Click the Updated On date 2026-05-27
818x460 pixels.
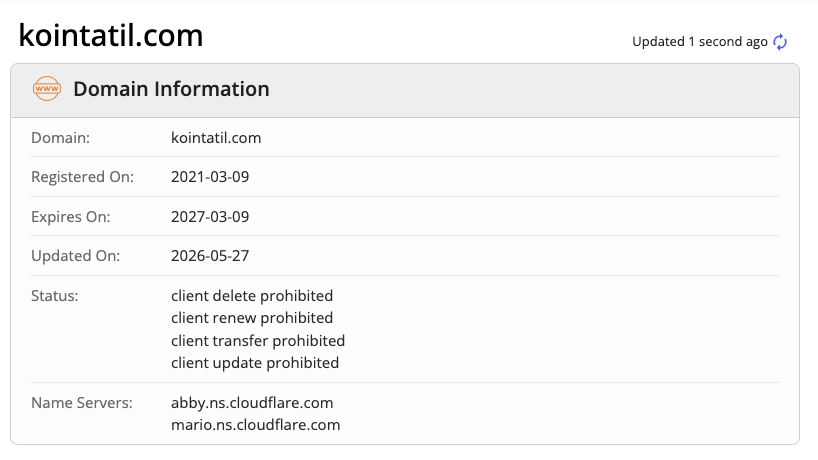(x=210, y=256)
